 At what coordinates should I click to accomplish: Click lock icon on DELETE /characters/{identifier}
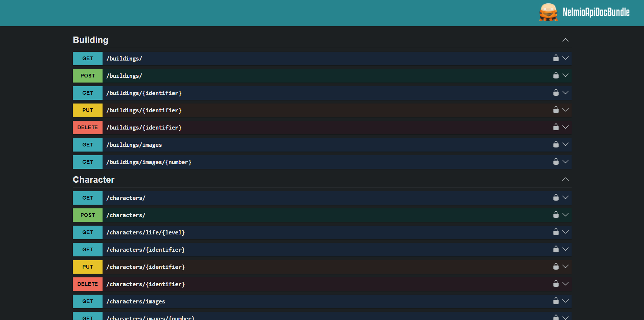tap(556, 283)
